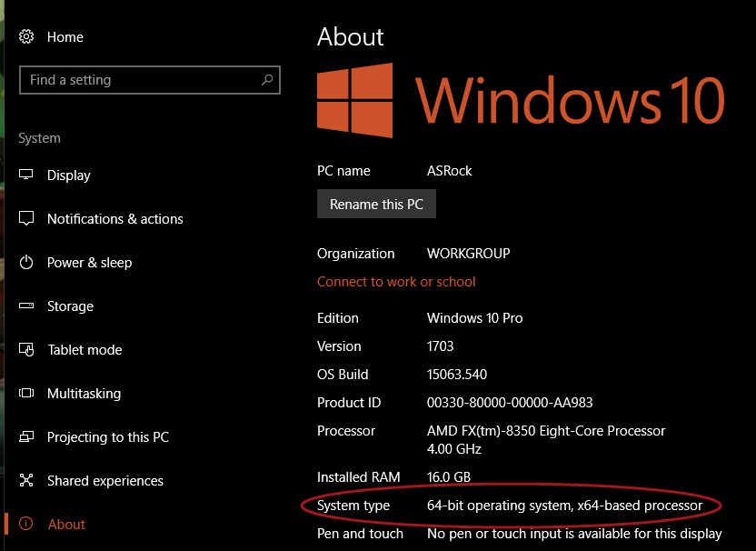Click the installed RAM value 16.0 GB

click(x=449, y=477)
